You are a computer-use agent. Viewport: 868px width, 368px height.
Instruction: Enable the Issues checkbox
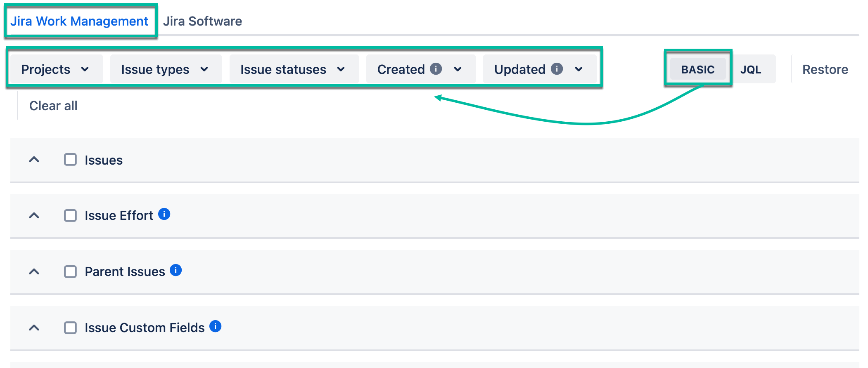69,160
